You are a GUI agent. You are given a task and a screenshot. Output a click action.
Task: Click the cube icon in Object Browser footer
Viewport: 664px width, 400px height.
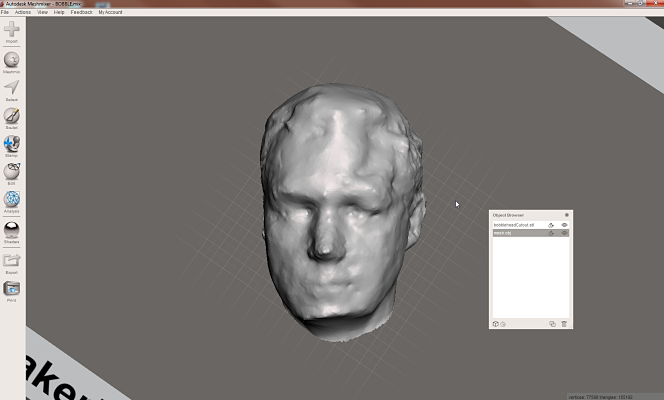(x=495, y=324)
